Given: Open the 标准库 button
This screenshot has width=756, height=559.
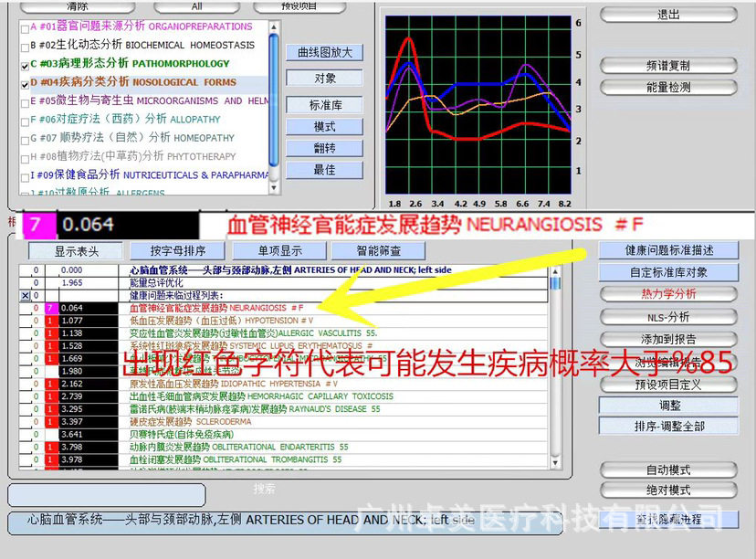Looking at the screenshot, I should 324,105.
